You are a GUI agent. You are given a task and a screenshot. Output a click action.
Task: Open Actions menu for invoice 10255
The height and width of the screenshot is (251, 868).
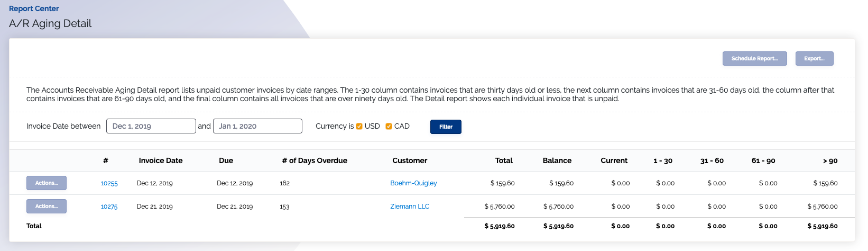click(x=47, y=183)
